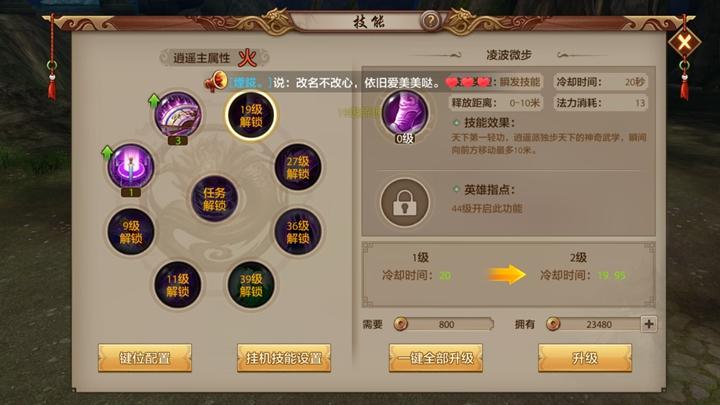Open 键位配置 key configuration
720x405 pixels.
(145, 358)
